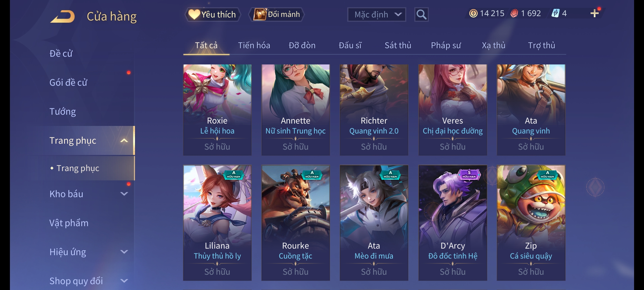Open the Mặc định sort dropdown
This screenshot has height=290, width=644.
(376, 15)
